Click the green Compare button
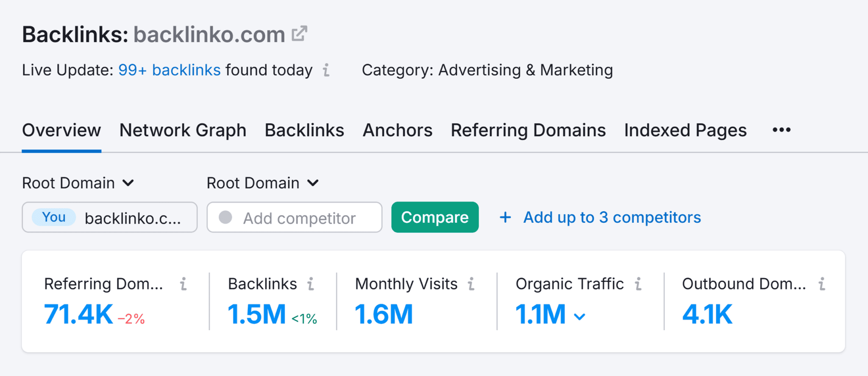 435,217
